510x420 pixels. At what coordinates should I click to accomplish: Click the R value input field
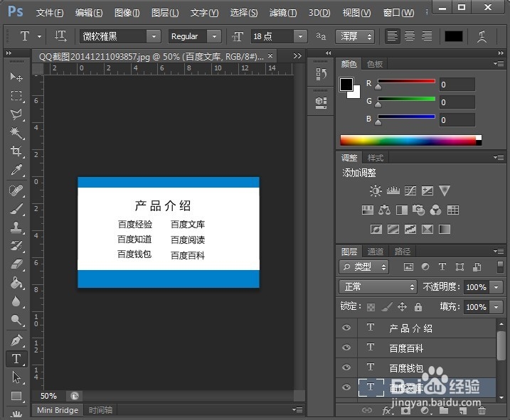point(457,85)
